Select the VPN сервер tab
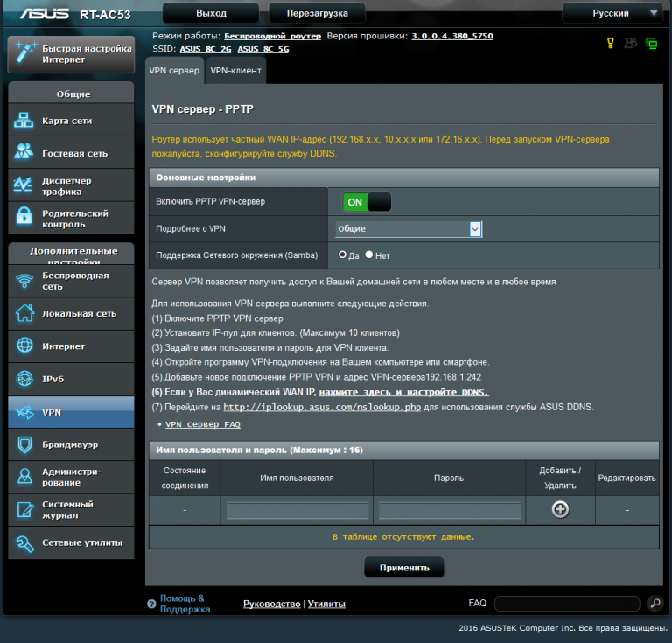 coord(174,70)
